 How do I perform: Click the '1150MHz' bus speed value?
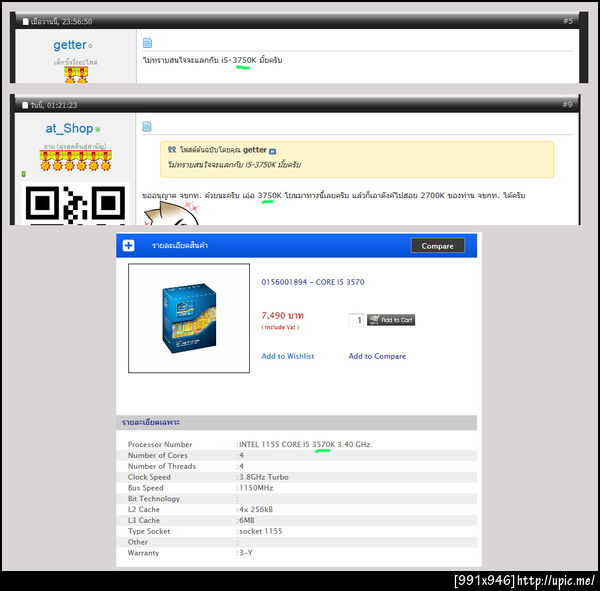point(256,488)
